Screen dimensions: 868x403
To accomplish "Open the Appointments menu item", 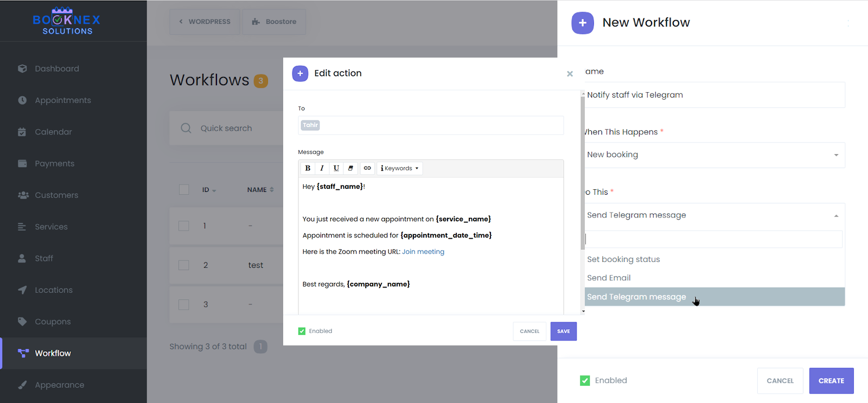I will pos(63,100).
